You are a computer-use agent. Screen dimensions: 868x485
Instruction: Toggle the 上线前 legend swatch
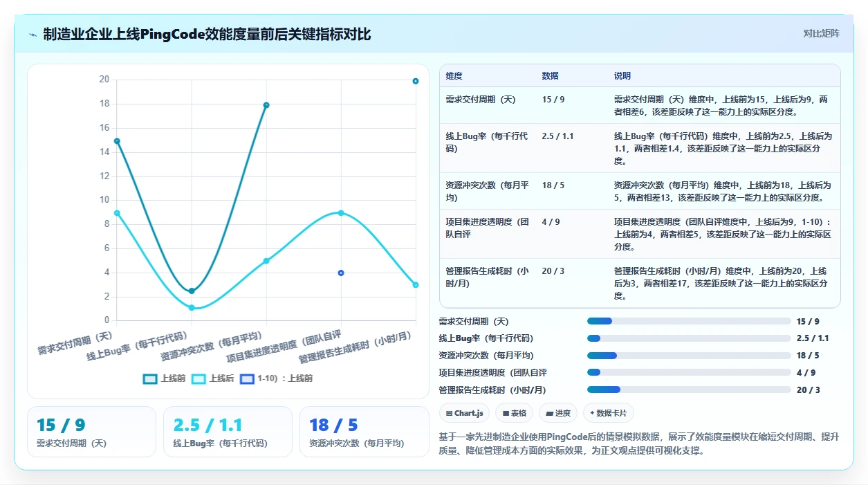(x=150, y=378)
